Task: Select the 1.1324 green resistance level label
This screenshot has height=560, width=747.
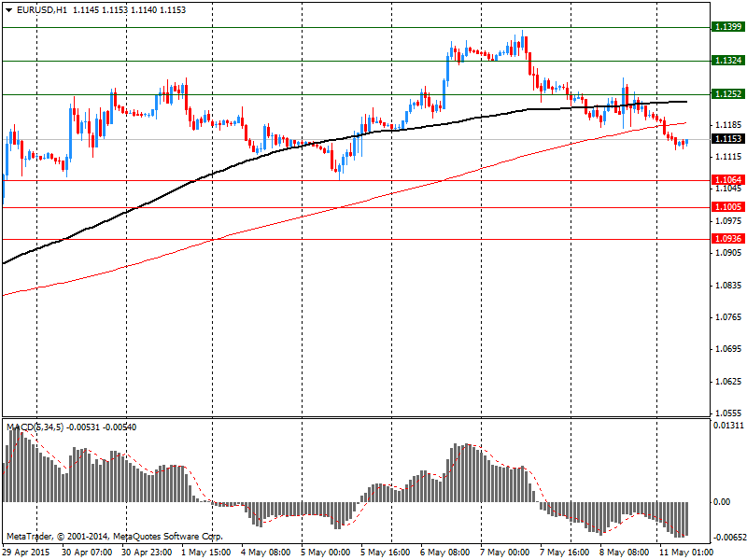Action: pos(728,61)
